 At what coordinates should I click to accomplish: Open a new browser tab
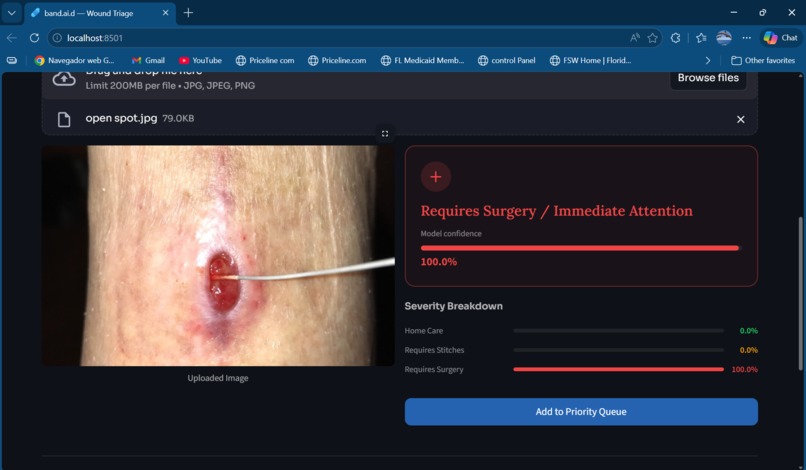click(188, 13)
